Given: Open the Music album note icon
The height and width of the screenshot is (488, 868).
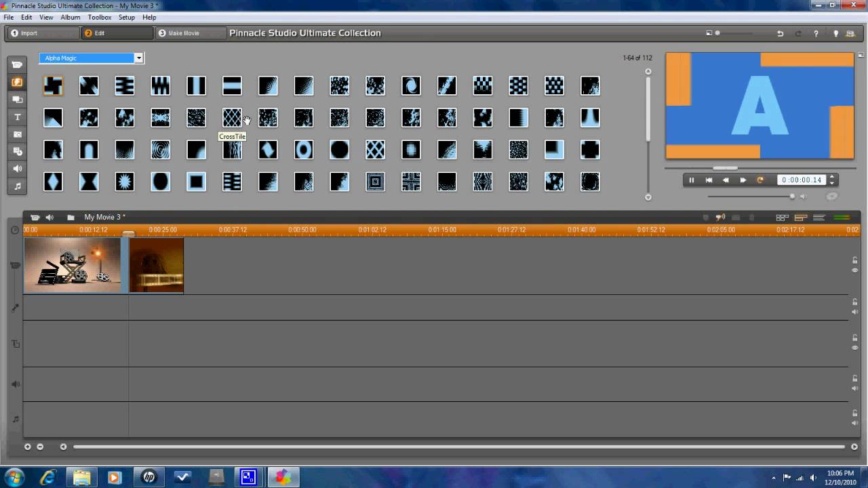Looking at the screenshot, I should [x=17, y=186].
